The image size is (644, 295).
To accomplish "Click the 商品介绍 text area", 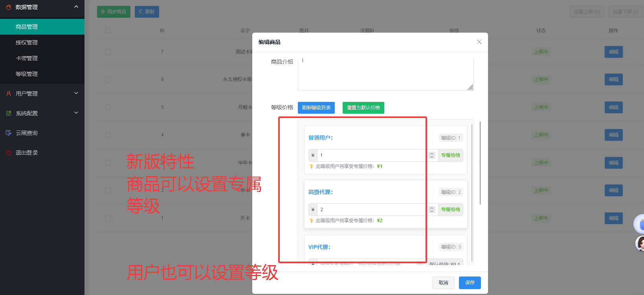I will [386, 74].
